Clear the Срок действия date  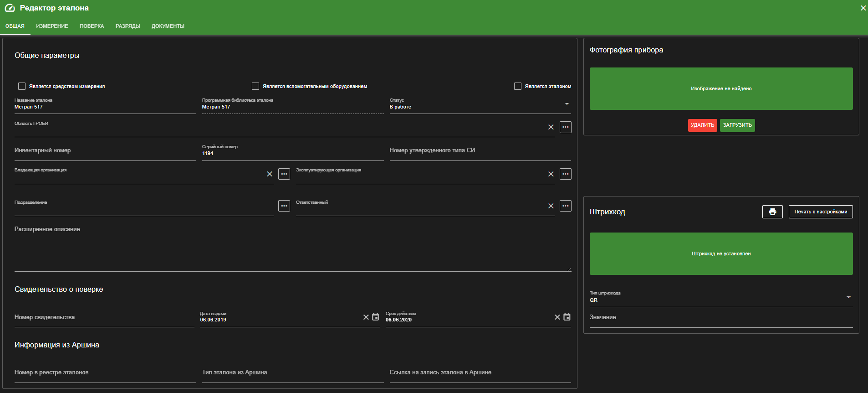tap(557, 317)
